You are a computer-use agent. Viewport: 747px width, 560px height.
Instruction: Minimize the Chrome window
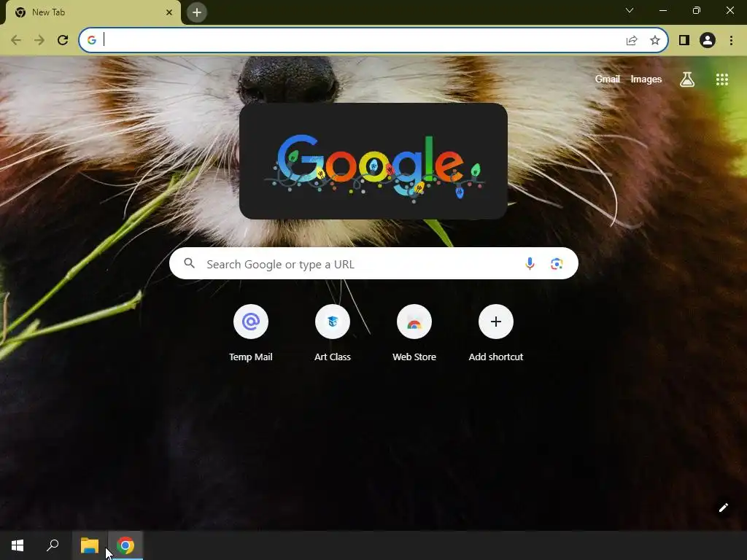pos(662,10)
